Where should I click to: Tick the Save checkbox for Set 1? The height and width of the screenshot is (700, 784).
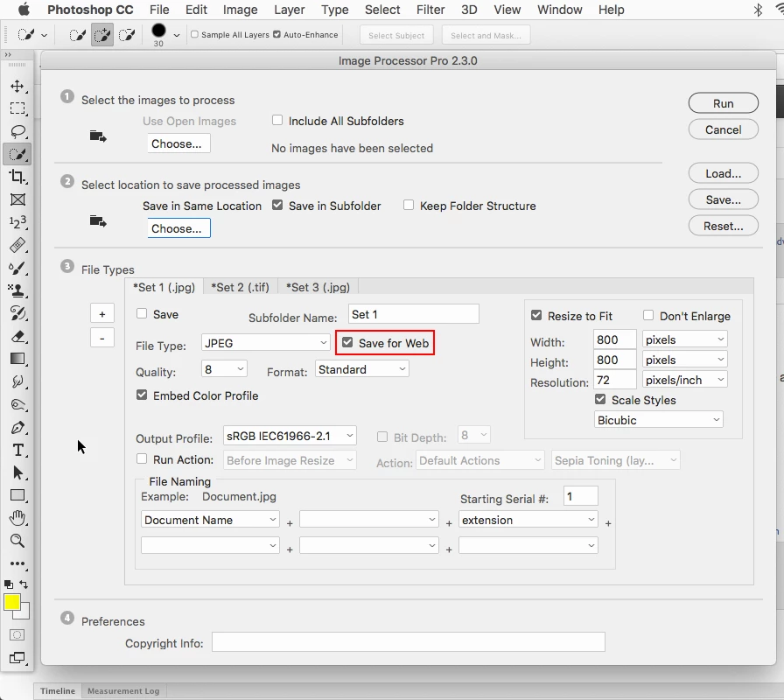click(x=142, y=313)
